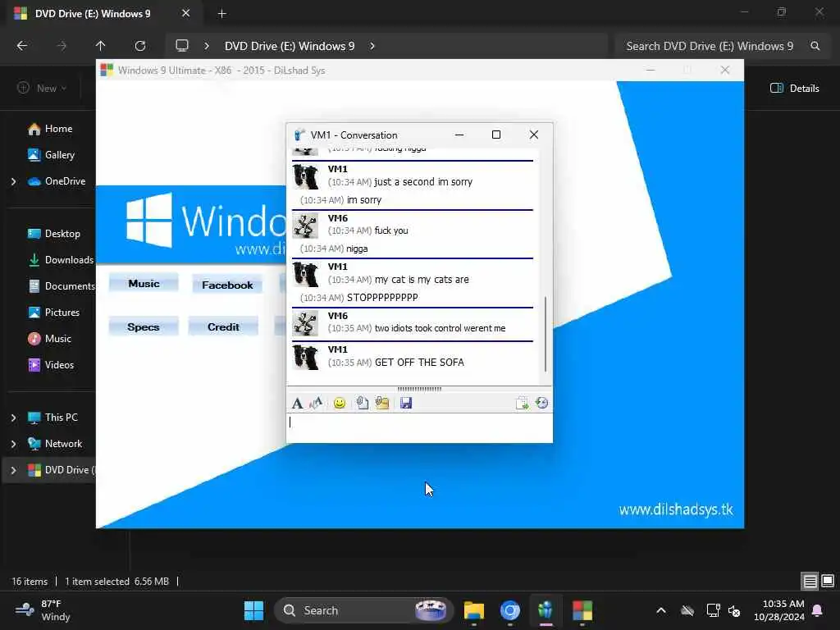Expand the Network tree node
The image size is (840, 630).
[13, 444]
